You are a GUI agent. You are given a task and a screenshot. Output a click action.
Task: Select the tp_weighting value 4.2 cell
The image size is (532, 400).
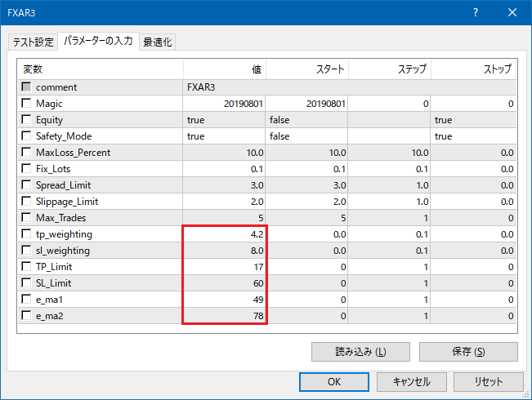click(224, 234)
